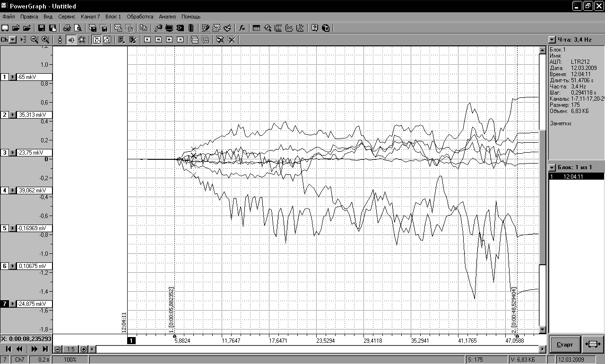Toggle the pressed graph overlay mode button
The width and height of the screenshot is (605, 364).
coord(96,40)
